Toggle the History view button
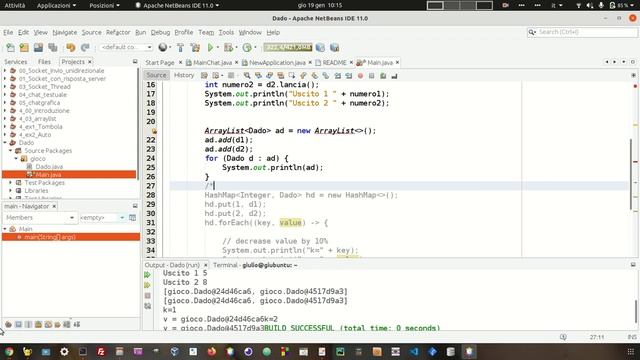Viewport: 640px width, 360px height. click(x=184, y=75)
